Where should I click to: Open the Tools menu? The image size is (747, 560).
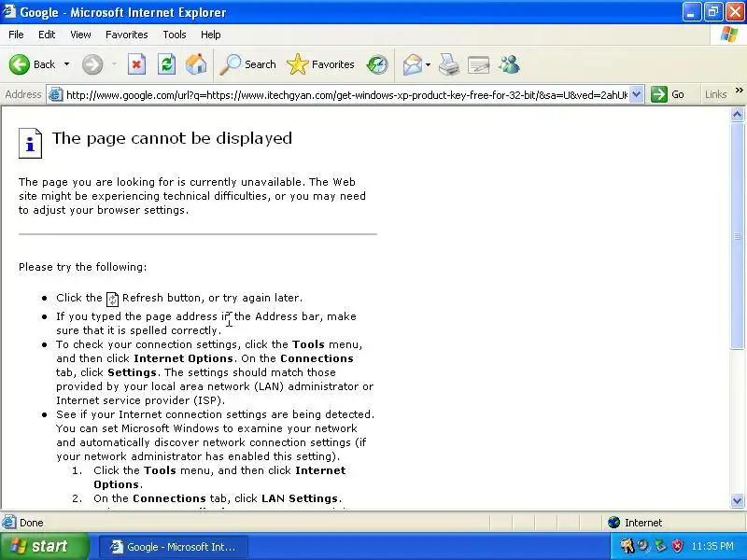pos(175,35)
